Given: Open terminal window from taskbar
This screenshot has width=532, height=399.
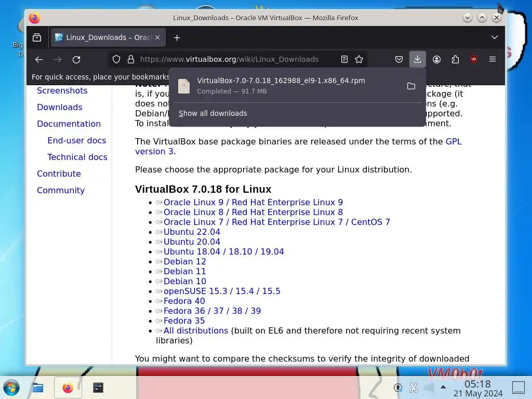Looking at the screenshot, I should 98,388.
